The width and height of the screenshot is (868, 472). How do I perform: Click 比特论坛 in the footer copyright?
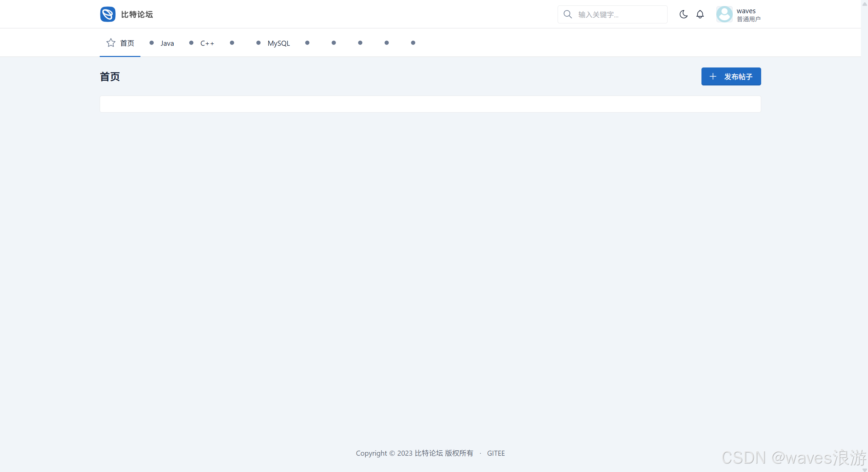pos(429,453)
